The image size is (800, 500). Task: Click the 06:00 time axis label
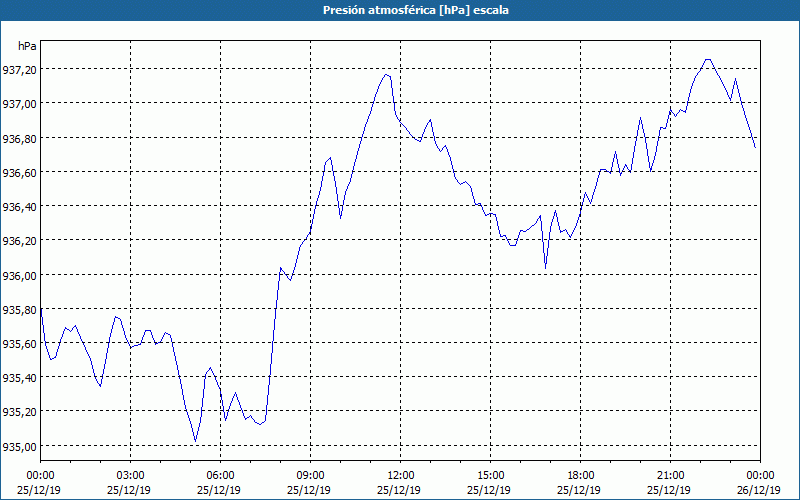point(220,476)
